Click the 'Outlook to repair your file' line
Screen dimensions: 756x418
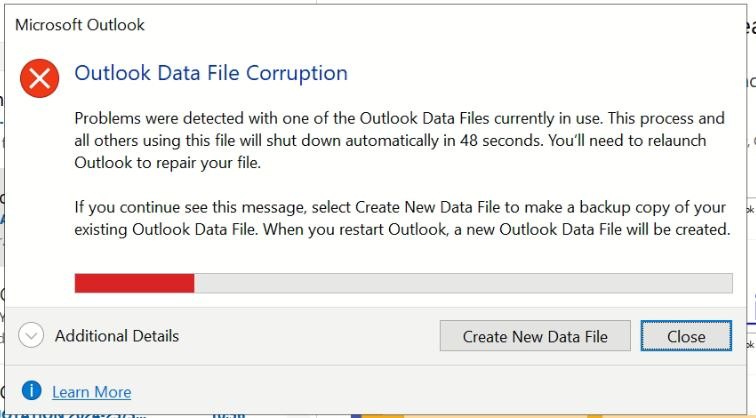(167, 162)
